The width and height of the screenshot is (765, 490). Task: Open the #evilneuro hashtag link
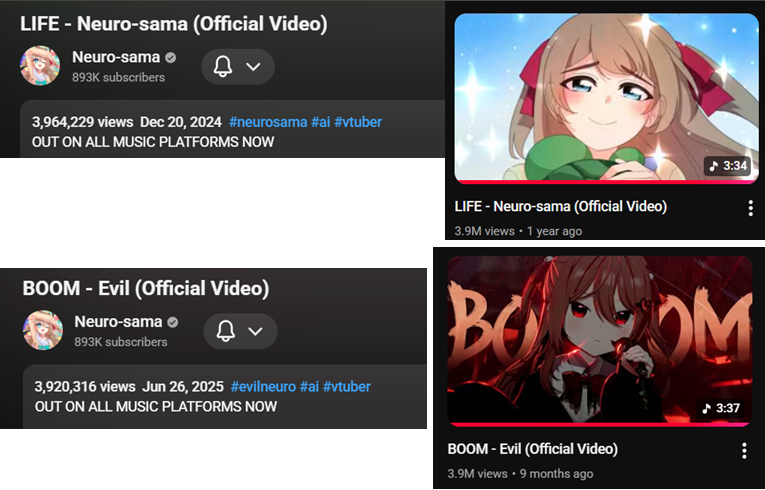(263, 387)
